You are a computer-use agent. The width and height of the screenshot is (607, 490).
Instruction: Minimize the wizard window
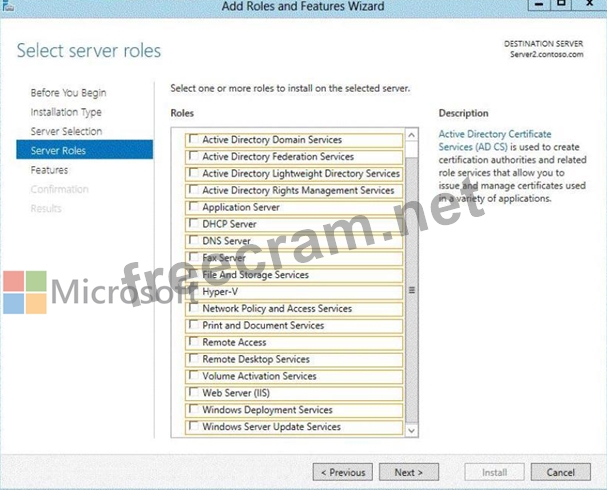pos(539,5)
